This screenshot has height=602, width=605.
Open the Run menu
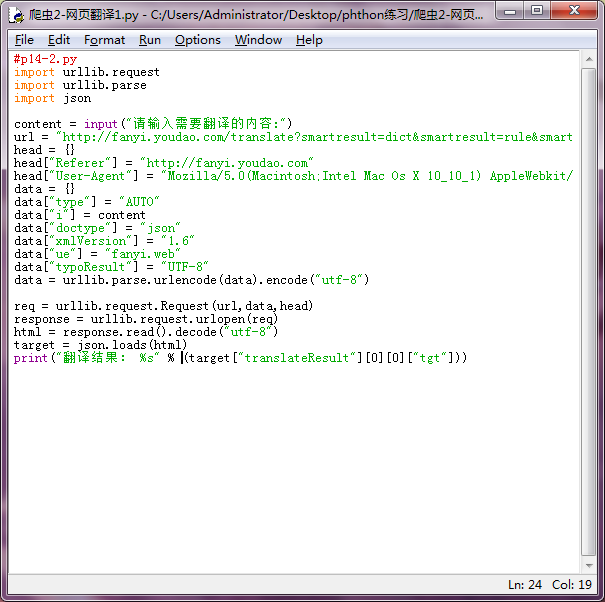click(150, 40)
